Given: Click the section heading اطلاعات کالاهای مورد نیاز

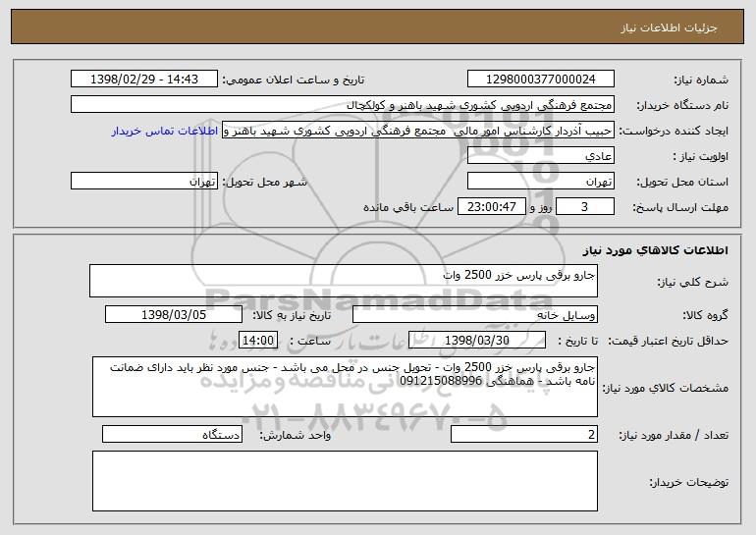Looking at the screenshot, I should pos(655,250).
